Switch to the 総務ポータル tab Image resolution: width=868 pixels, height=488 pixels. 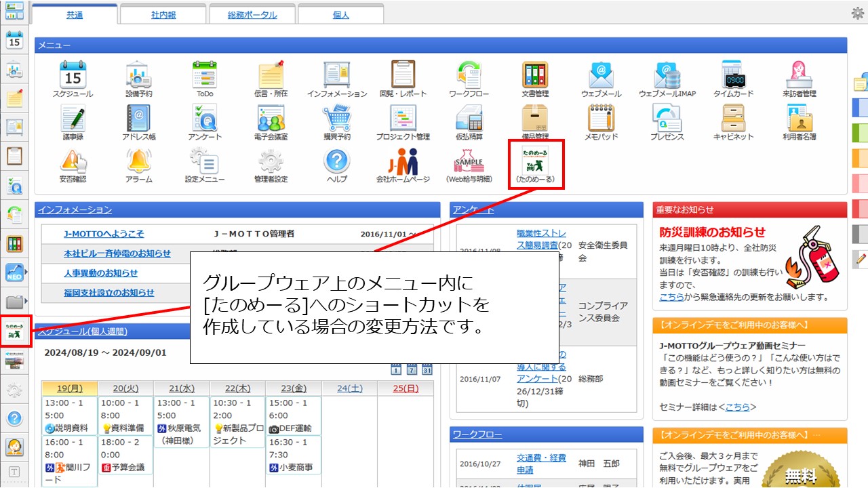click(x=252, y=14)
